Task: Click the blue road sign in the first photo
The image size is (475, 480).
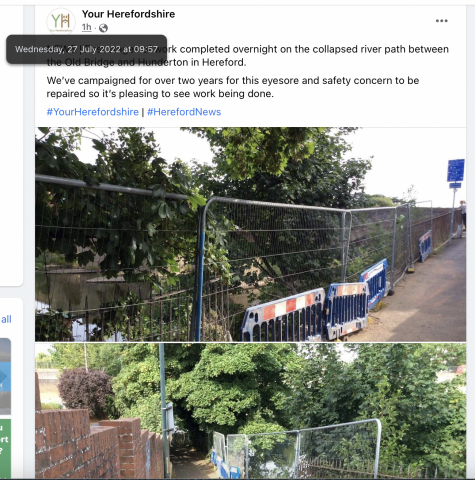Action: tap(456, 170)
